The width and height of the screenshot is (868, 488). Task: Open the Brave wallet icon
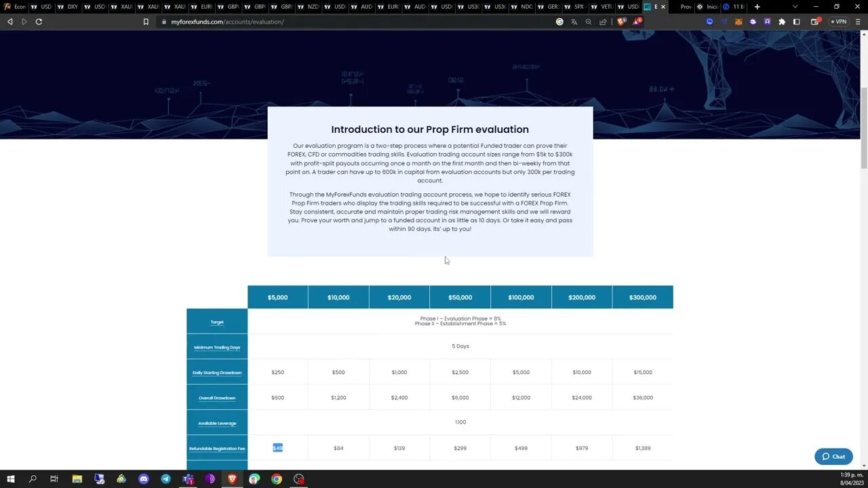(x=815, y=22)
